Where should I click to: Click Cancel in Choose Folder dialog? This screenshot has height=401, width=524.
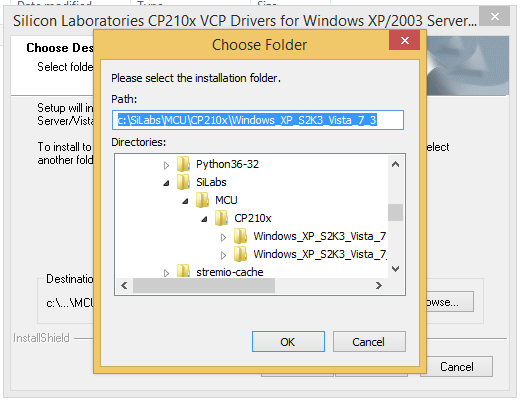coord(369,342)
